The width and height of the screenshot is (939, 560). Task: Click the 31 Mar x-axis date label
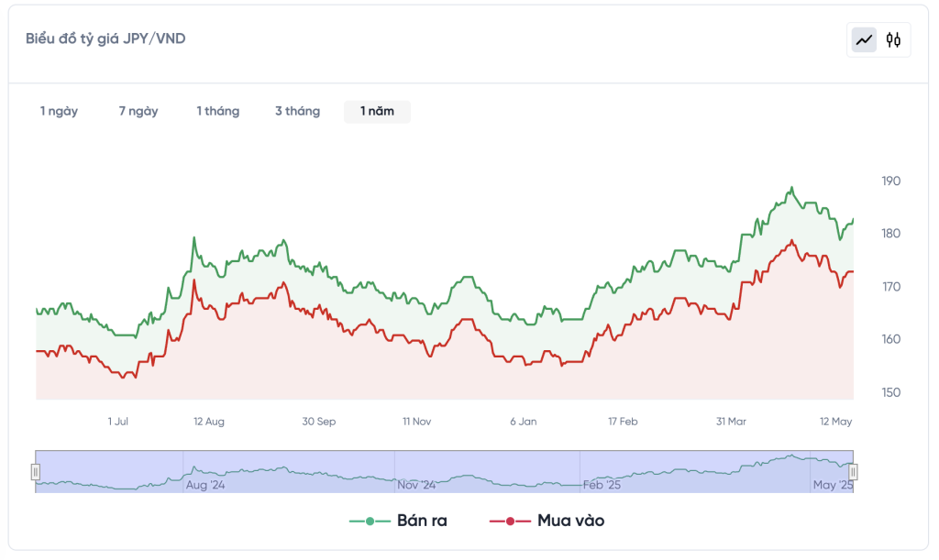[731, 422]
